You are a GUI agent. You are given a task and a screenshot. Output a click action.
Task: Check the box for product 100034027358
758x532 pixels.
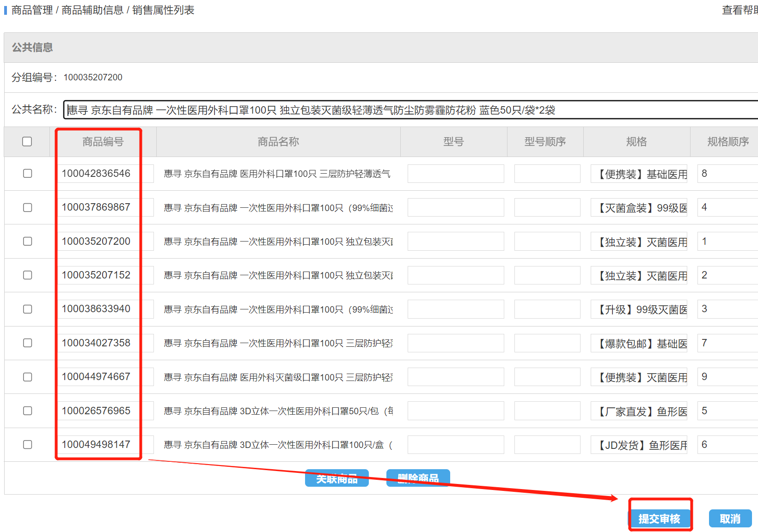click(x=28, y=343)
